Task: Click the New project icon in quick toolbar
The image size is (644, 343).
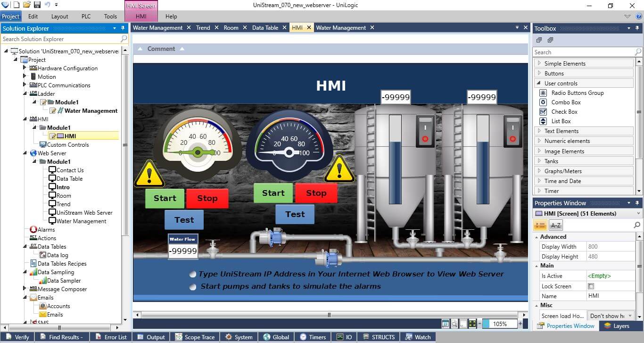Action: click(17, 5)
